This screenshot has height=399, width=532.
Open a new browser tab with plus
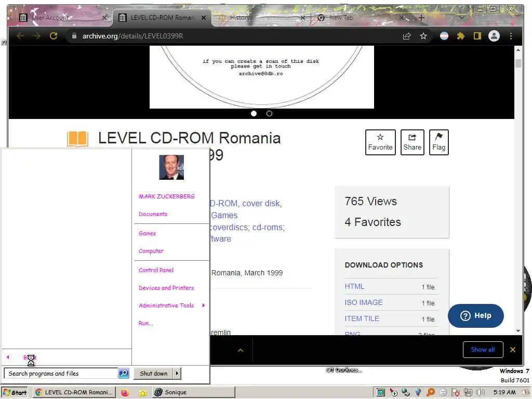421,18
